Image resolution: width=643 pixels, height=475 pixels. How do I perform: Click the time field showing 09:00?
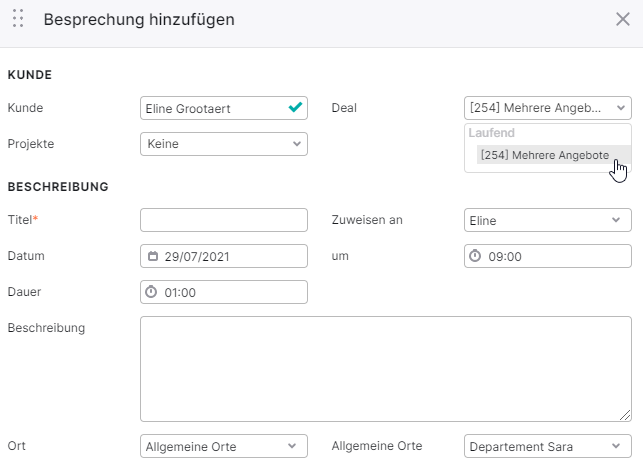pyautogui.click(x=548, y=256)
